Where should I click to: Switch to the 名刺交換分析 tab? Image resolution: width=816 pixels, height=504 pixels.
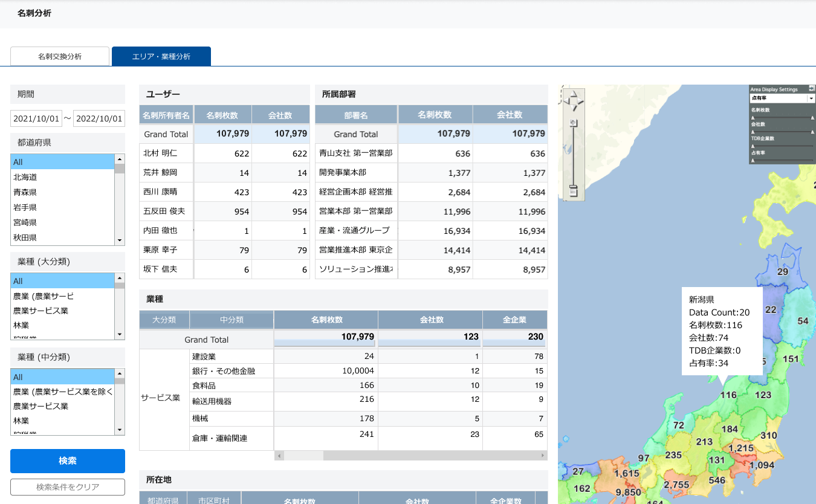click(60, 56)
